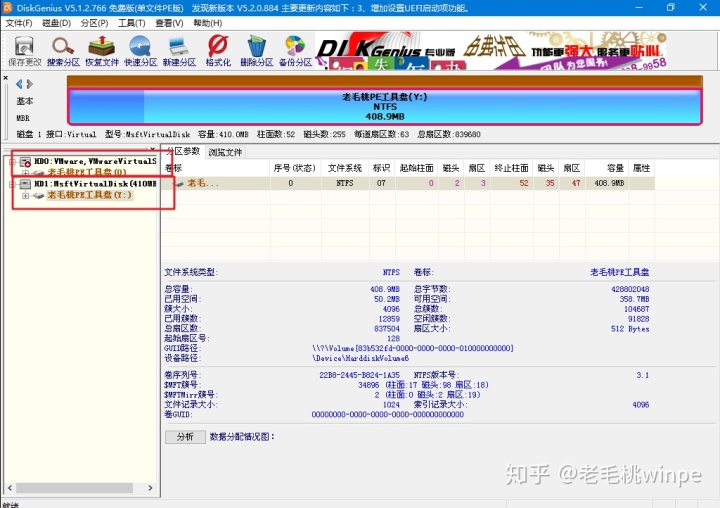Collapse the HD0 VMware disk node
Image resolution: width=720 pixels, height=508 pixels.
point(12,162)
